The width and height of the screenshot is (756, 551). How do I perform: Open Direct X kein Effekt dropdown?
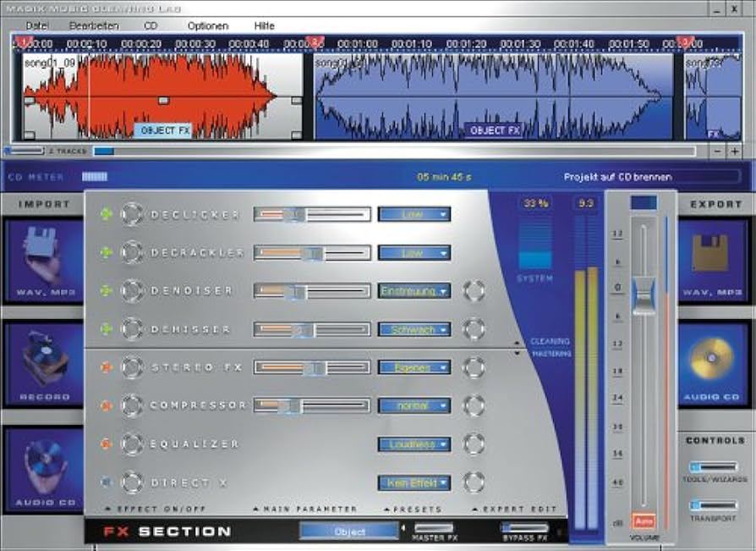[414, 482]
